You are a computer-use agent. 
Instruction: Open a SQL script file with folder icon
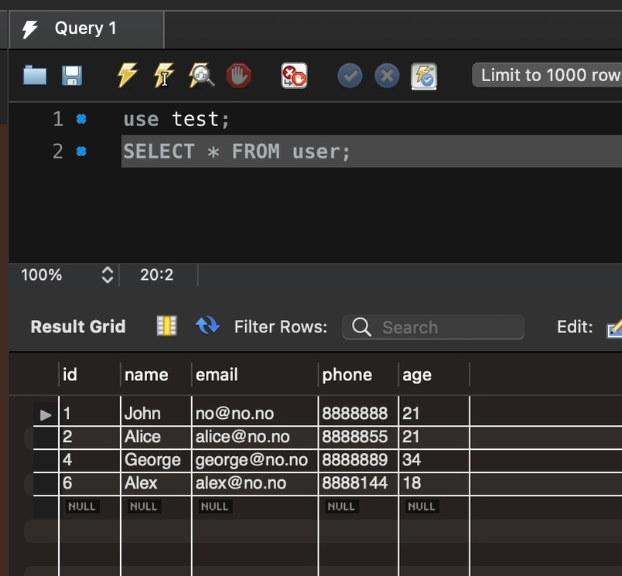point(35,75)
